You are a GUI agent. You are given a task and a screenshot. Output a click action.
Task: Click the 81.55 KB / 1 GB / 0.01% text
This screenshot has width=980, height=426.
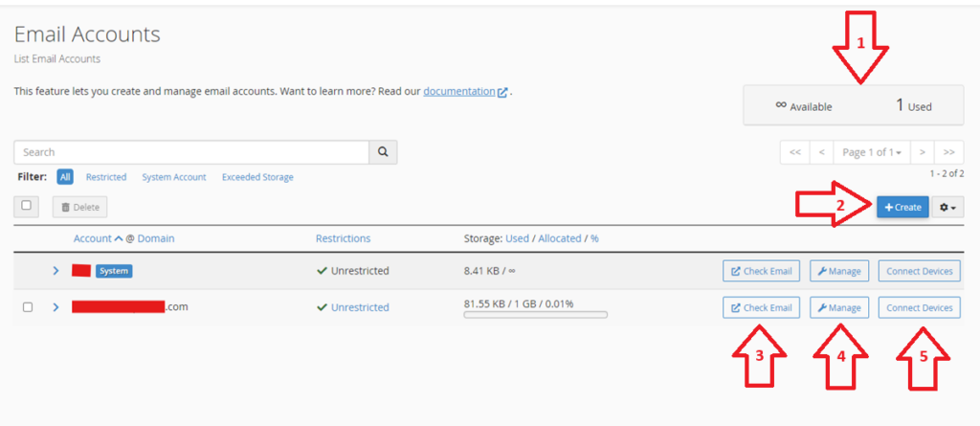519,303
